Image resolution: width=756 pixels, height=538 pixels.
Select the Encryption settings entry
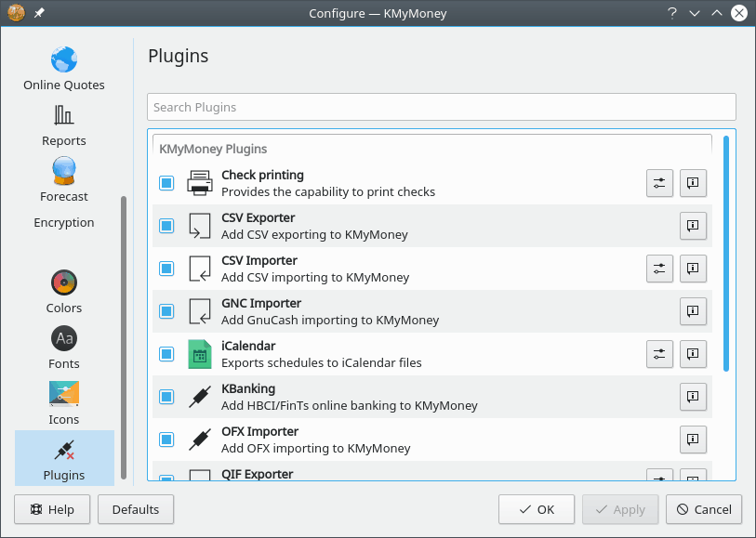[x=64, y=222]
